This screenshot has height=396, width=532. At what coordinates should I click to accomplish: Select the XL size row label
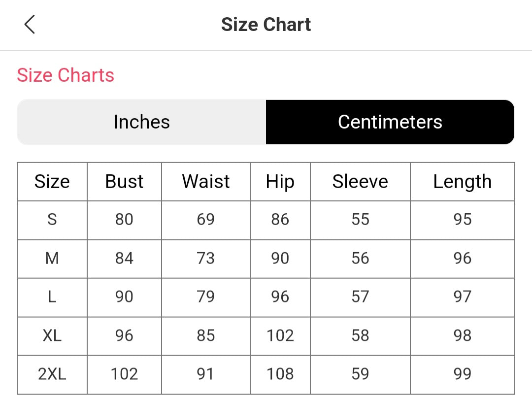click(x=52, y=335)
